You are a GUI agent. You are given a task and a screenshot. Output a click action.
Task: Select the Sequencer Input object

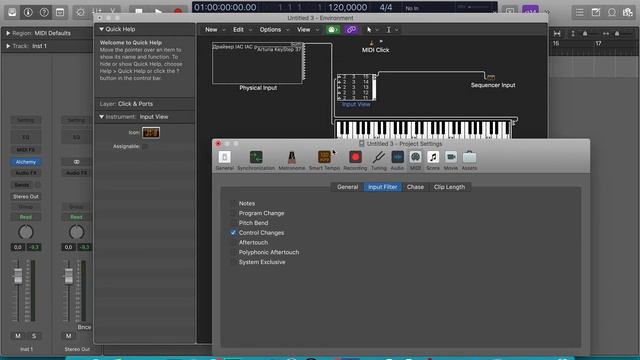pyautogui.click(x=493, y=81)
